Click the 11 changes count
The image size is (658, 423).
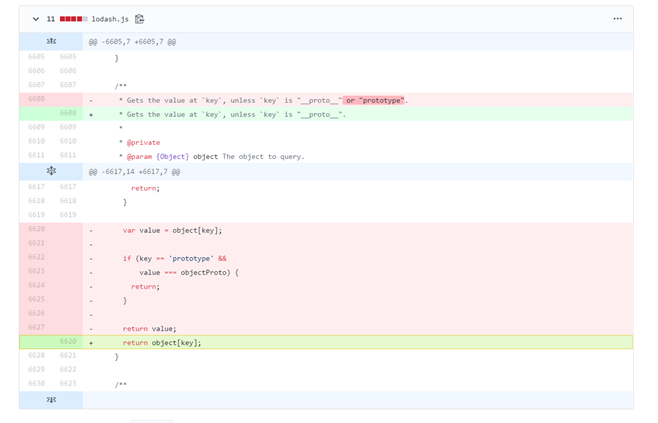point(51,19)
